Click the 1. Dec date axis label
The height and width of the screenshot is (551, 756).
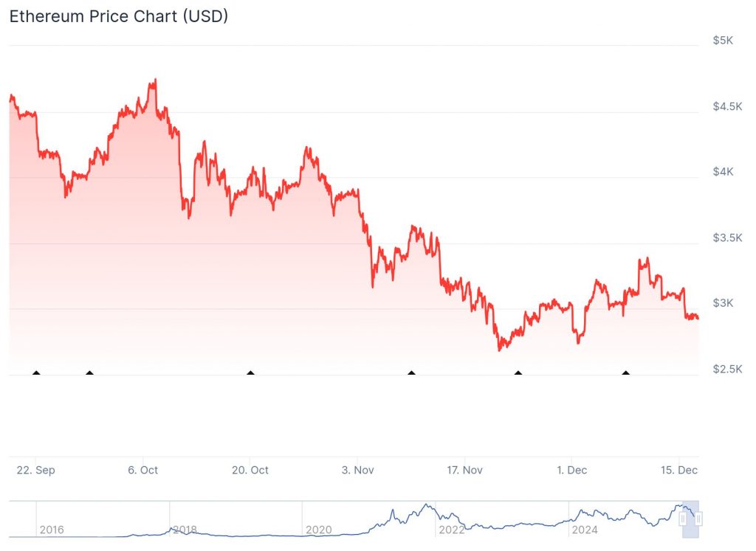(x=572, y=470)
